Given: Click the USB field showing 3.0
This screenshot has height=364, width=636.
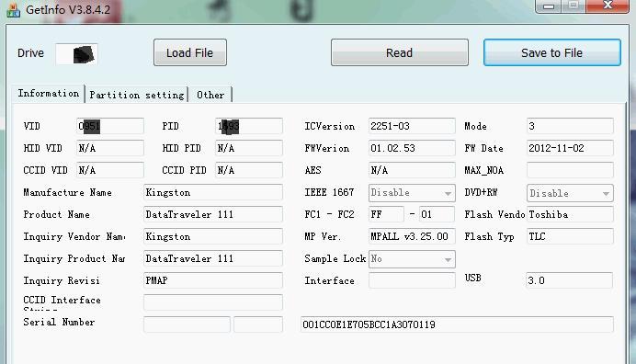Looking at the screenshot, I should [x=569, y=280].
